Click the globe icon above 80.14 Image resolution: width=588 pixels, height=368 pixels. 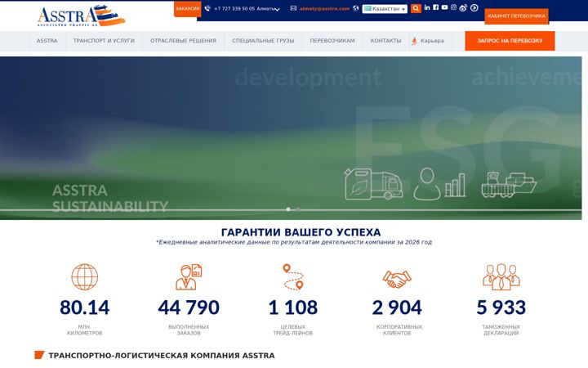[x=85, y=276]
